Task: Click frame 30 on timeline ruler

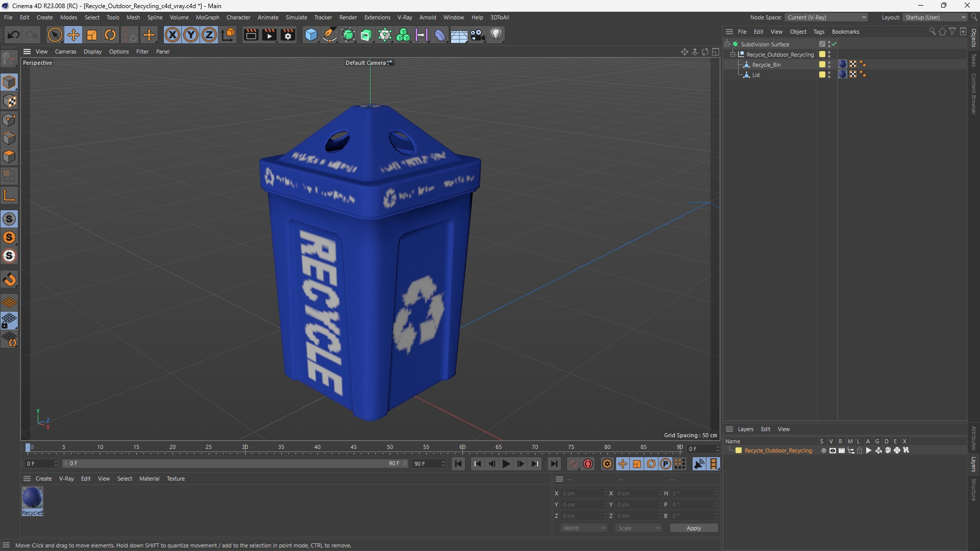Action: click(x=245, y=447)
